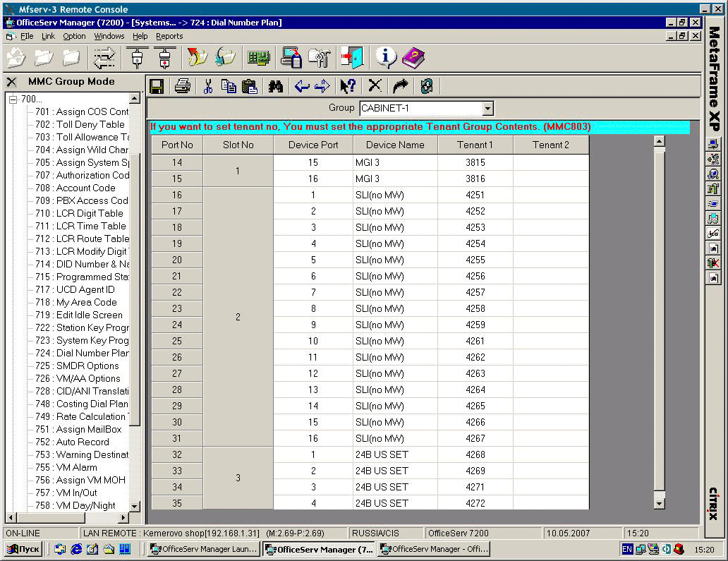Screen dimensions: 728x561
Task: Open the purple help book icon
Action: click(x=413, y=58)
